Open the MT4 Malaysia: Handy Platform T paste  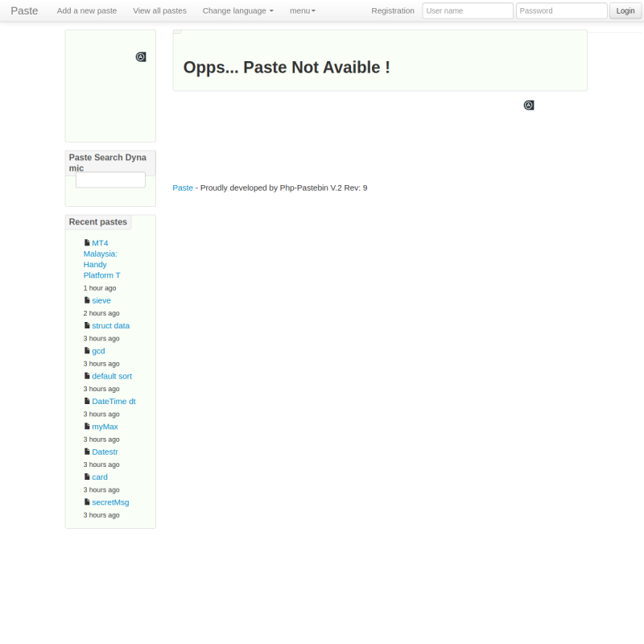tap(101, 259)
